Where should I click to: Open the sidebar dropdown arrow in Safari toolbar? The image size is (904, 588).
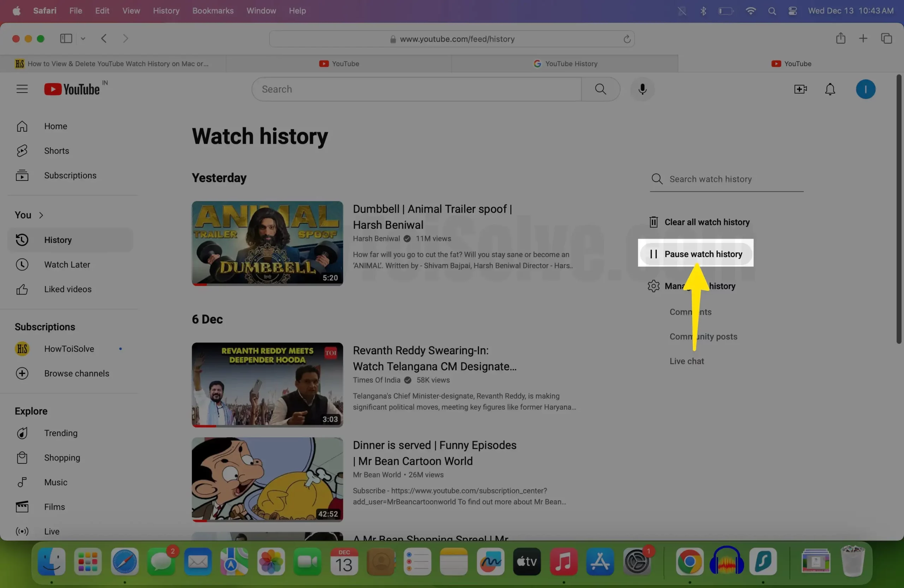(83, 38)
